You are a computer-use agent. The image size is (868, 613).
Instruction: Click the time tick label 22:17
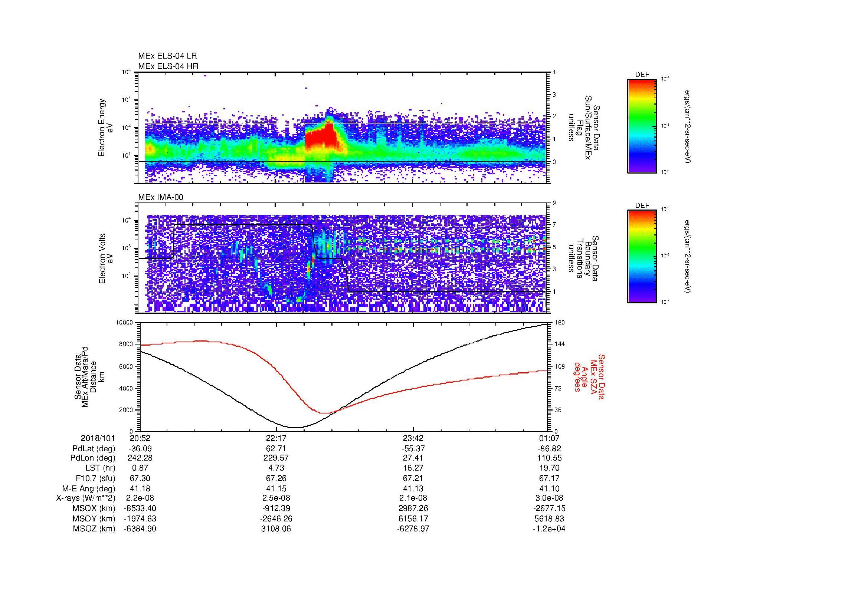point(276,438)
